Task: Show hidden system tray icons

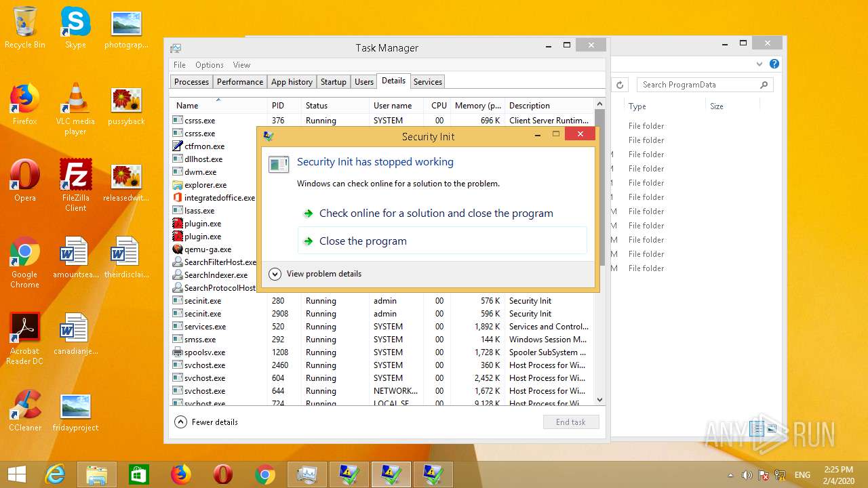Action: pos(730,475)
